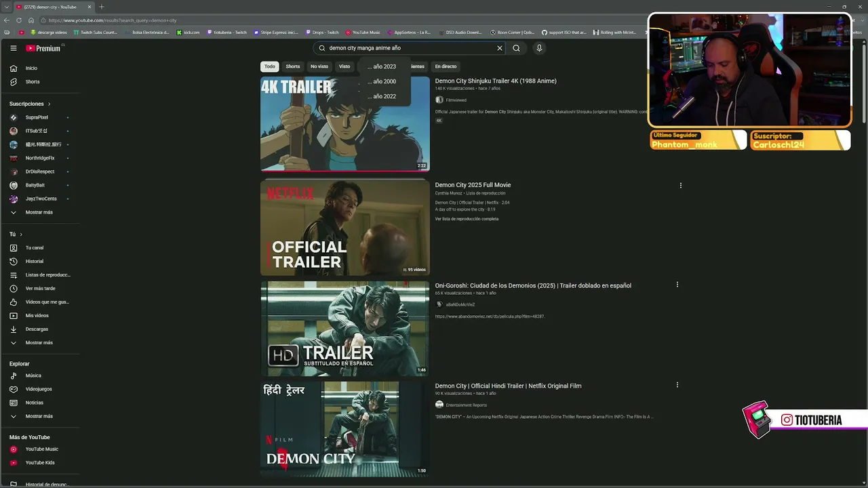
Task: Open Demon City 2025 Full Movie title
Action: tap(473, 185)
